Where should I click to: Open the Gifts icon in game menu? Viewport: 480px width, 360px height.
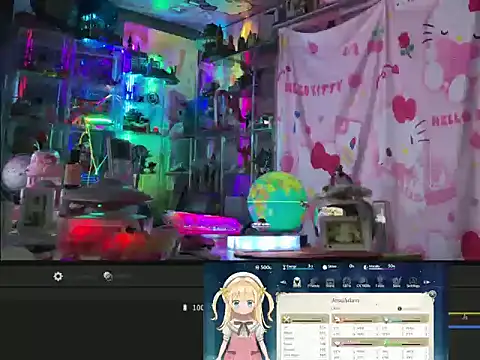pyautogui.click(x=347, y=282)
